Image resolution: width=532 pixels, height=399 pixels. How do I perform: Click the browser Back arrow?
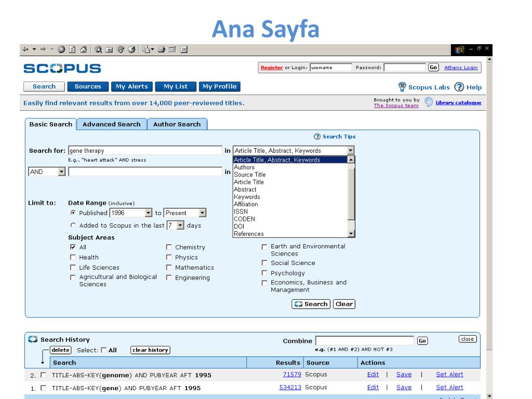(25, 49)
